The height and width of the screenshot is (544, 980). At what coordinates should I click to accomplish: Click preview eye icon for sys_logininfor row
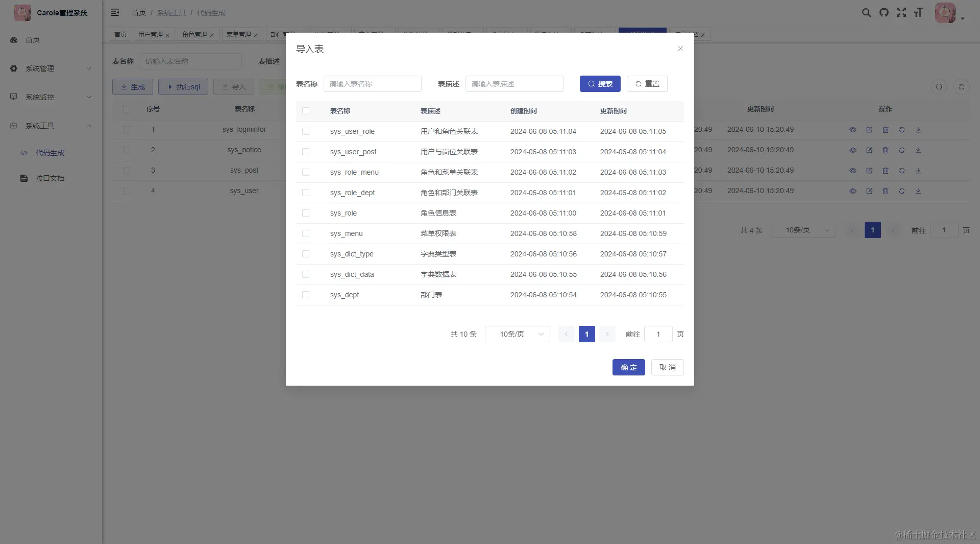point(853,130)
